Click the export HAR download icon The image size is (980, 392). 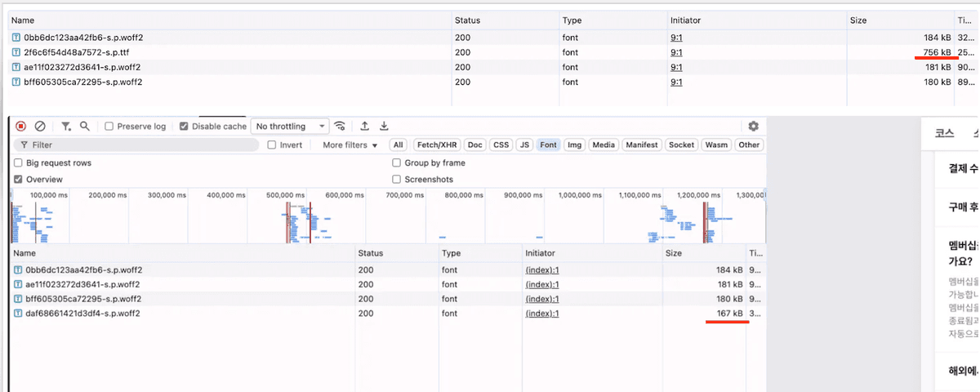coord(384,127)
